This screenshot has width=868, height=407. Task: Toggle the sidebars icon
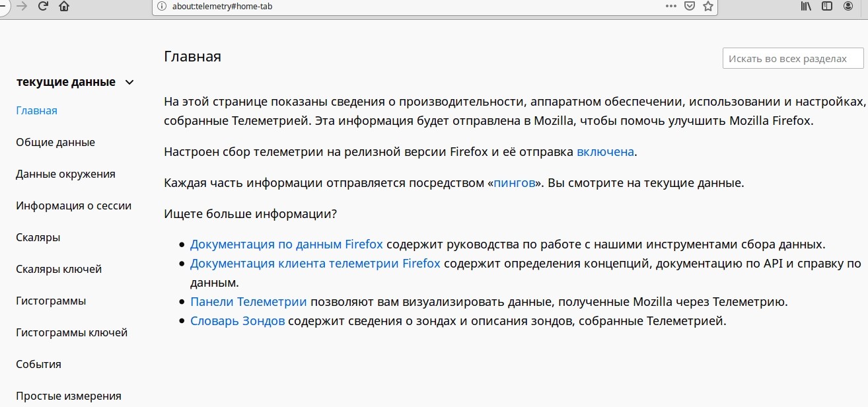point(827,6)
